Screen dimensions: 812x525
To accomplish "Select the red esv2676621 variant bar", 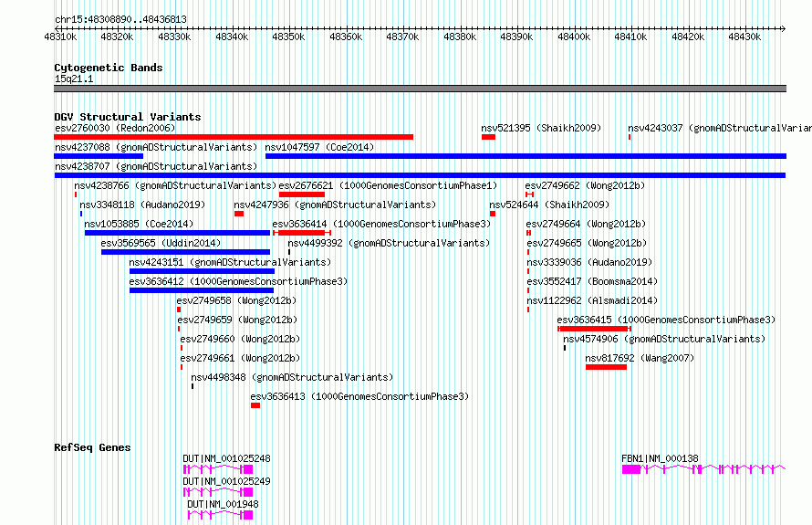I will pos(302,194).
